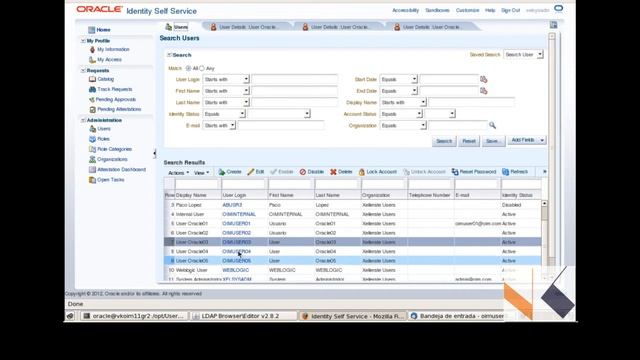This screenshot has height=360, width=640.
Task: Select Match Any radio button
Action: pos(202,68)
